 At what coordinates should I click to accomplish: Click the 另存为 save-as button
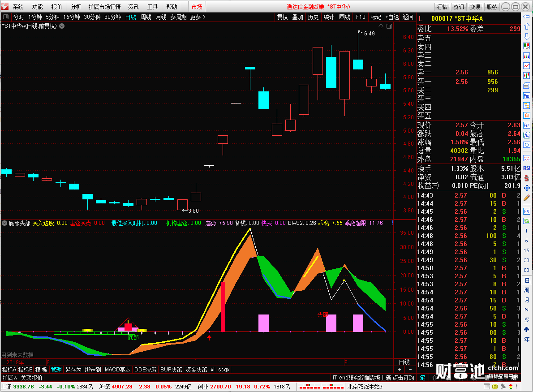click(73, 370)
